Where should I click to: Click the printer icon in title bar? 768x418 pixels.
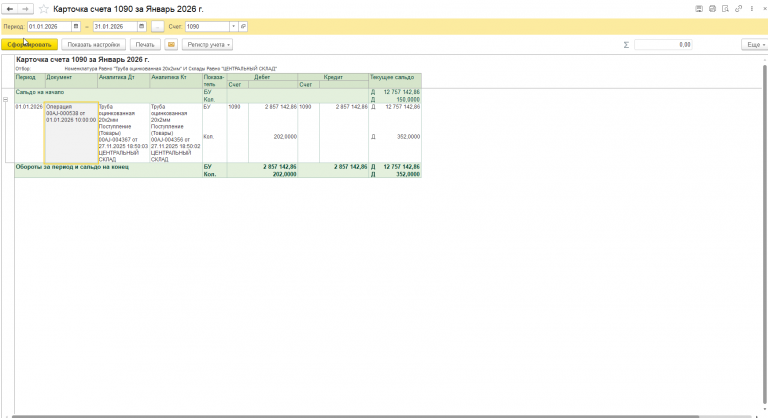pos(712,9)
